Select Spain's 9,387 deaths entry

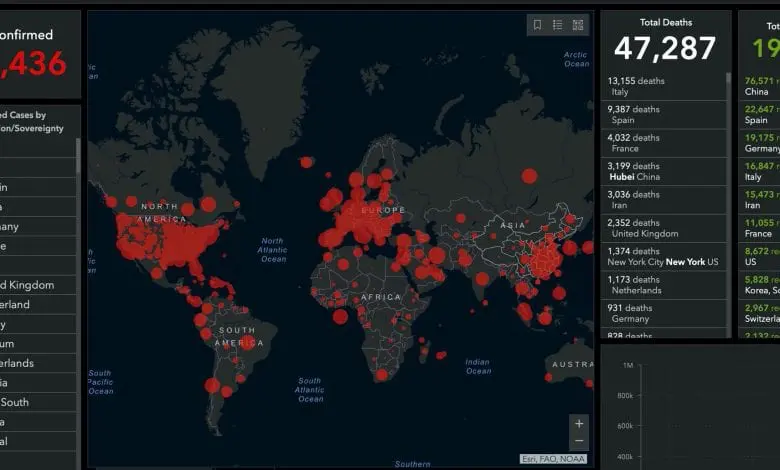[665, 114]
